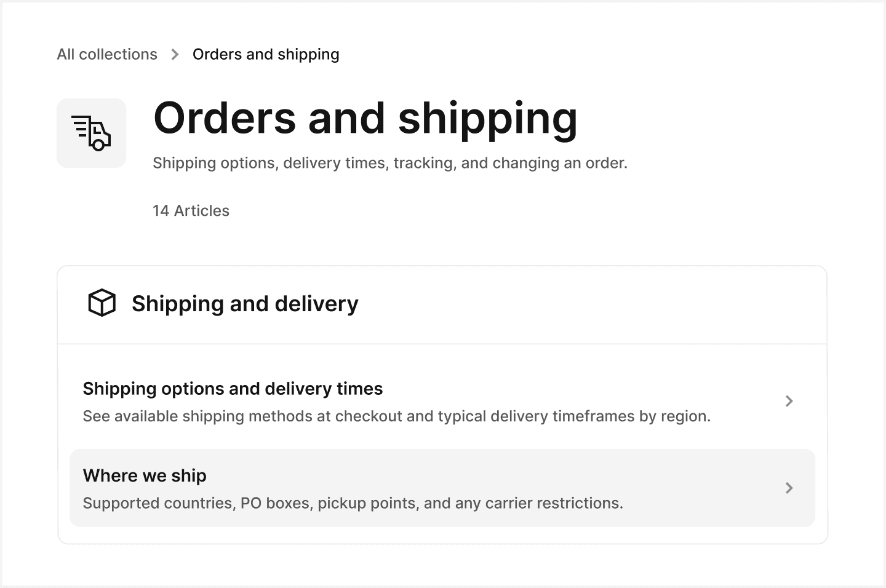
Task: Click the gray icon tile above the page title
Action: tap(91, 132)
